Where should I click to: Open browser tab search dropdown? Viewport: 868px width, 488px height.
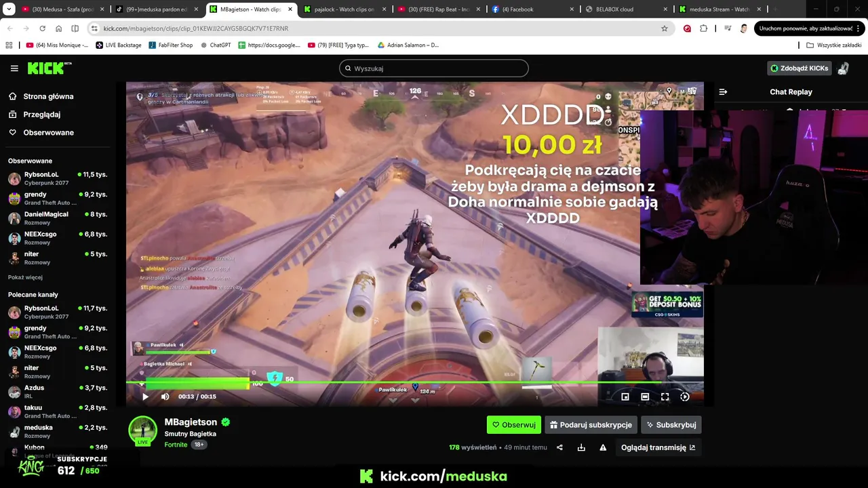[9, 9]
